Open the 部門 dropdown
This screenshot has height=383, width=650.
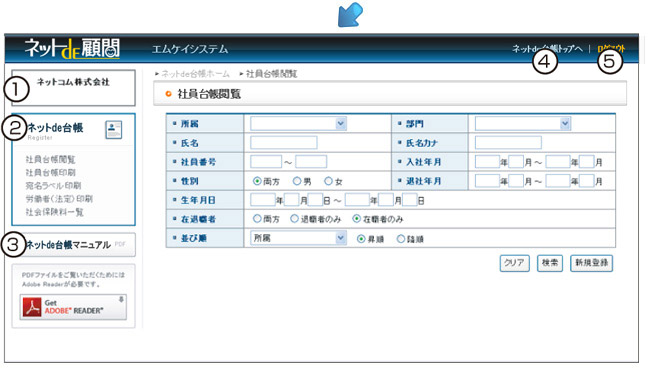(523, 124)
